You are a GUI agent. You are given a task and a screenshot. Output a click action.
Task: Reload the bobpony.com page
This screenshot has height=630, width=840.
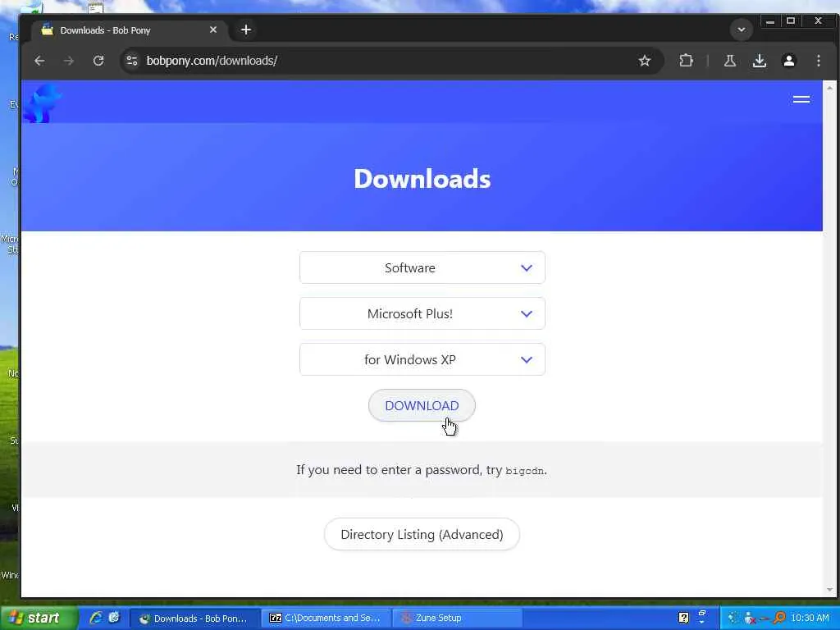coord(98,61)
